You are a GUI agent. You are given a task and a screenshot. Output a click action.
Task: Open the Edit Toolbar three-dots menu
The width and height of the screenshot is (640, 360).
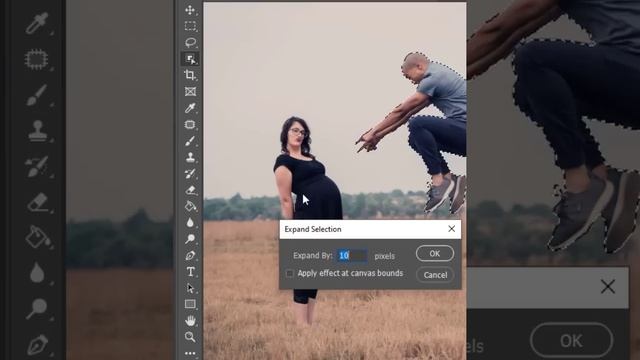click(190, 353)
